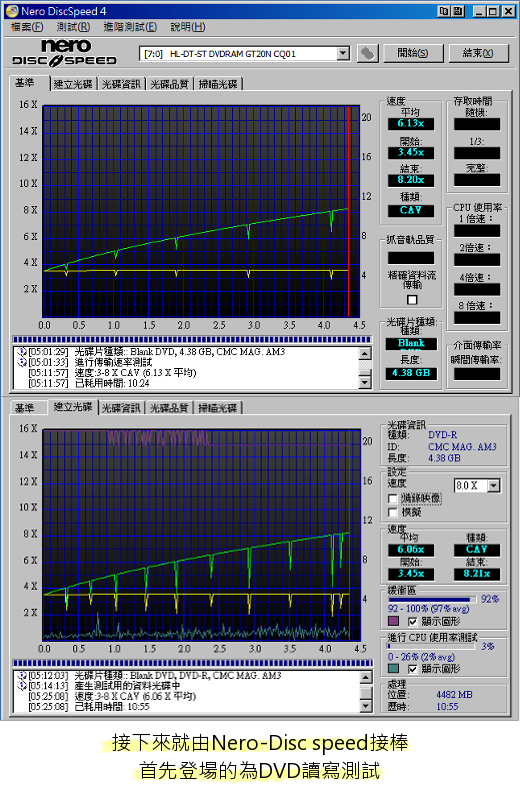Click the CMC MAG. AM3 disc ID
The height and width of the screenshot is (800, 520).
coord(462,447)
